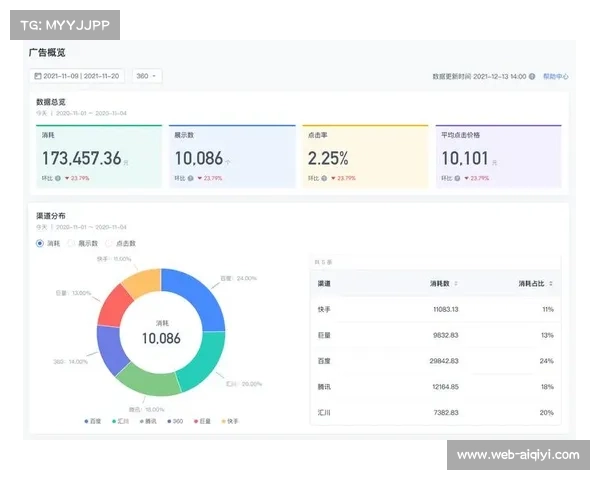
Task: Click table value 9832.83
Action: click(445, 335)
